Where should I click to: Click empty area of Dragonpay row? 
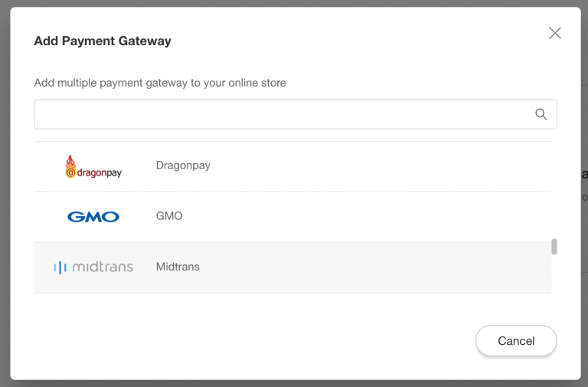coord(375,166)
